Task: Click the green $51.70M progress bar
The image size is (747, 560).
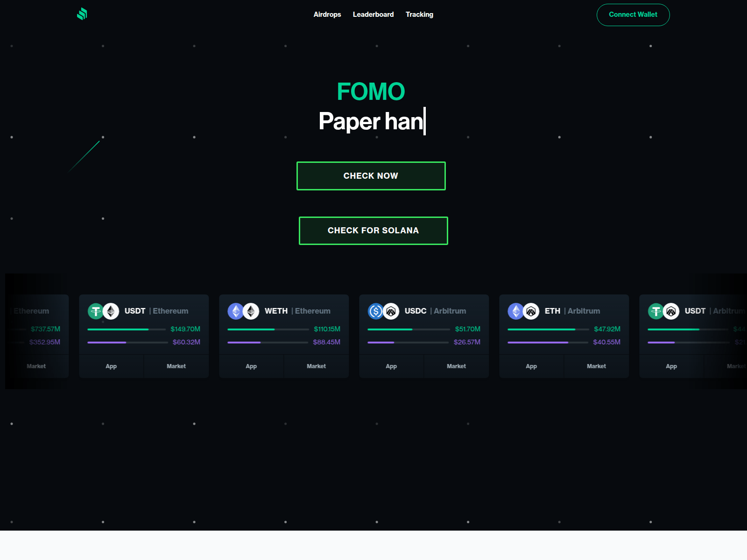Action: [409, 329]
